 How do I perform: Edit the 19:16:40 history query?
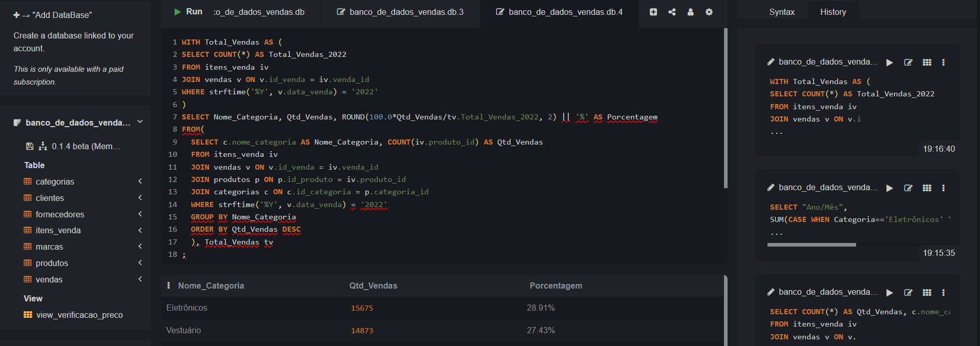point(908,63)
